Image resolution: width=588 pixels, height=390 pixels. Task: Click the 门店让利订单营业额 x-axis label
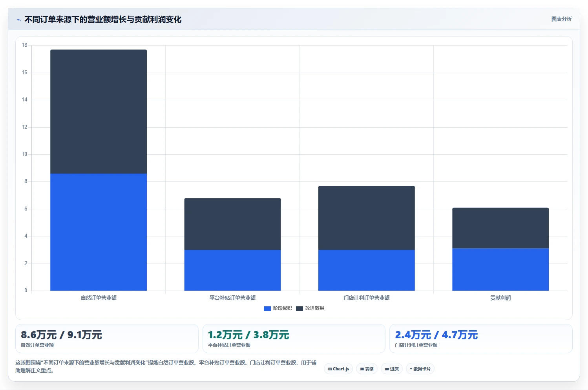(x=367, y=298)
